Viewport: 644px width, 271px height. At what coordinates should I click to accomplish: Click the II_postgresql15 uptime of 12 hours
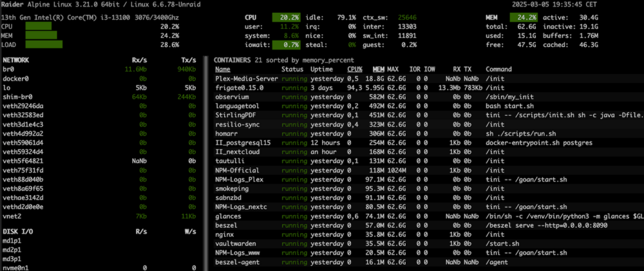pyautogui.click(x=325, y=142)
